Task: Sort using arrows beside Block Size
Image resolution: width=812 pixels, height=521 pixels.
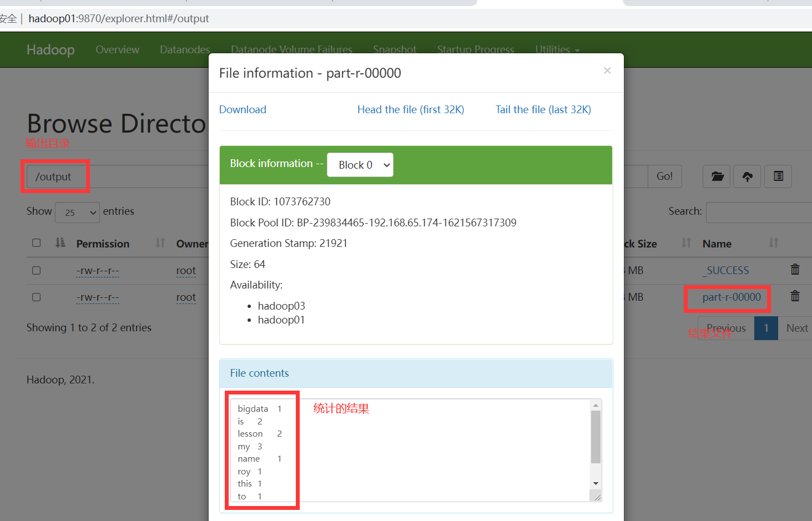Action: click(x=687, y=243)
